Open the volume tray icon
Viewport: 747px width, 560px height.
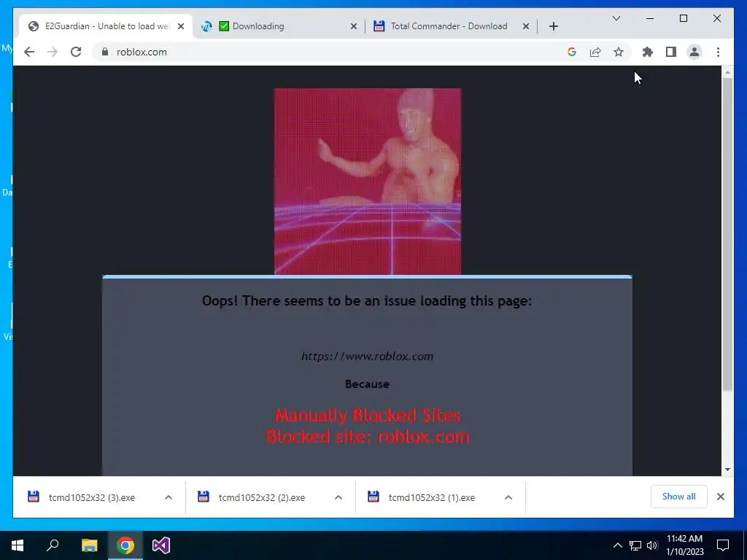click(652, 545)
